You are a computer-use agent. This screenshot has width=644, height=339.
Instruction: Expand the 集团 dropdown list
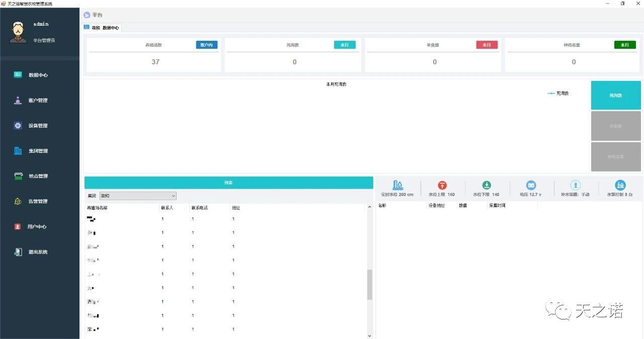(x=173, y=196)
